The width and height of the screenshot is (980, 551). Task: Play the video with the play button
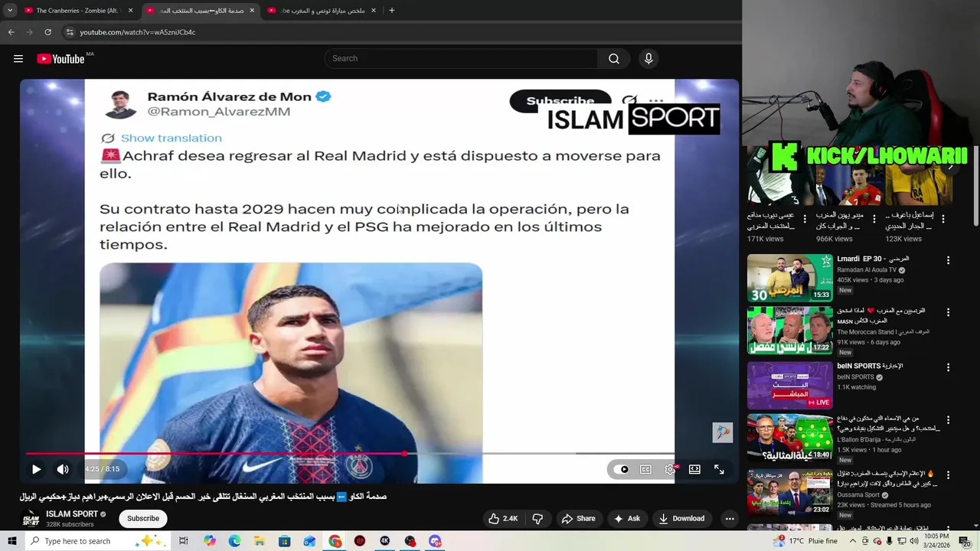click(36, 469)
